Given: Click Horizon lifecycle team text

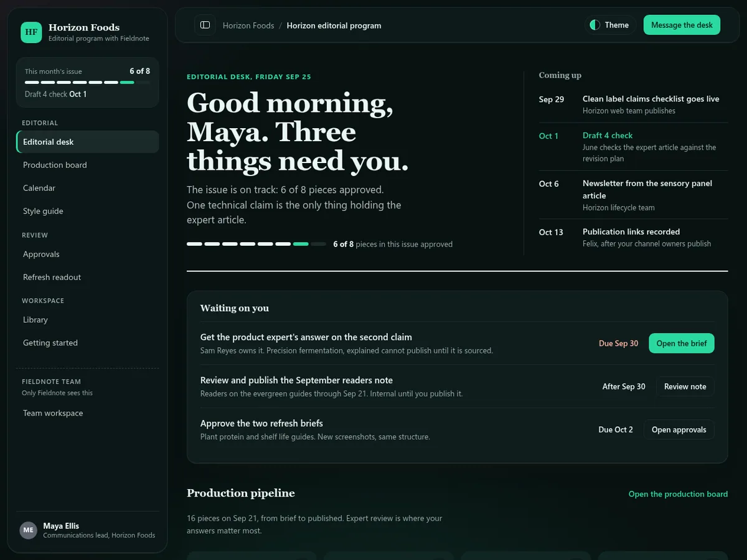Looking at the screenshot, I should [x=619, y=208].
